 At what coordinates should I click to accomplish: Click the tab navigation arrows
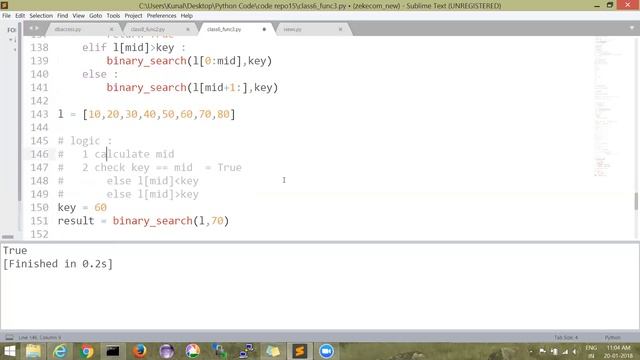[33, 28]
